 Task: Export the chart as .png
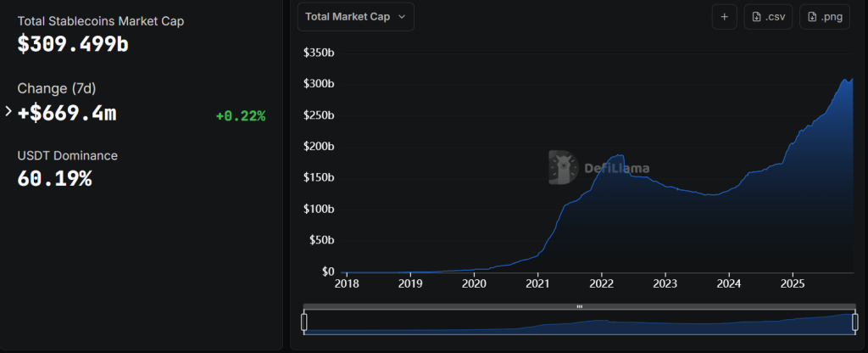pos(824,17)
